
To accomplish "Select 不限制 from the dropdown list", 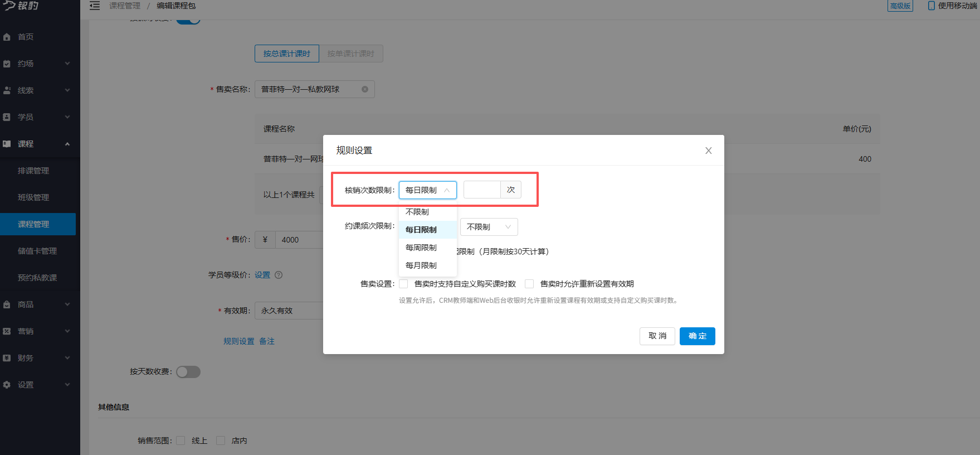I will tap(428, 212).
